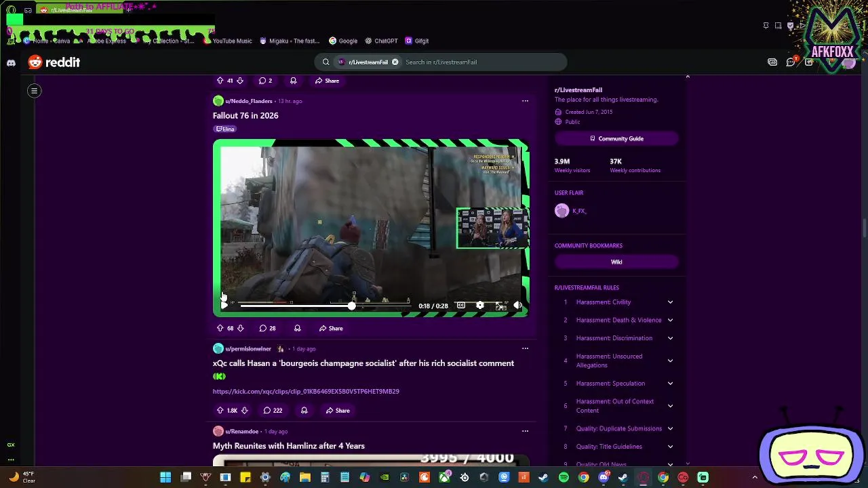868x488 pixels.
Task: Open the Migaku bookmark
Action: tap(290, 41)
